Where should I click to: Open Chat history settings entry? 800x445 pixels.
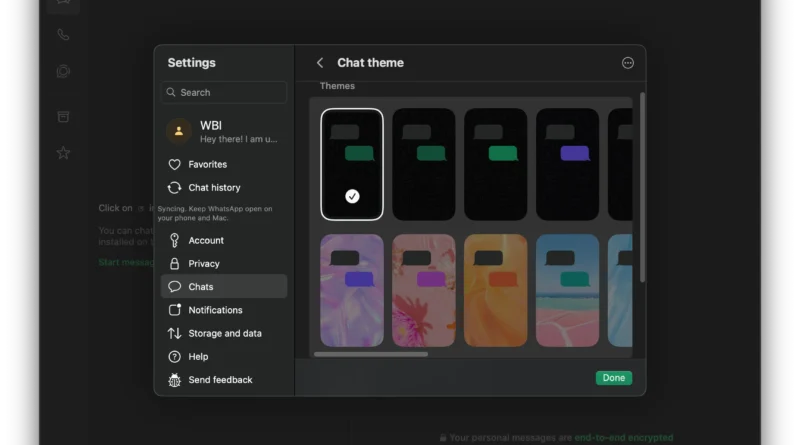click(x=224, y=188)
